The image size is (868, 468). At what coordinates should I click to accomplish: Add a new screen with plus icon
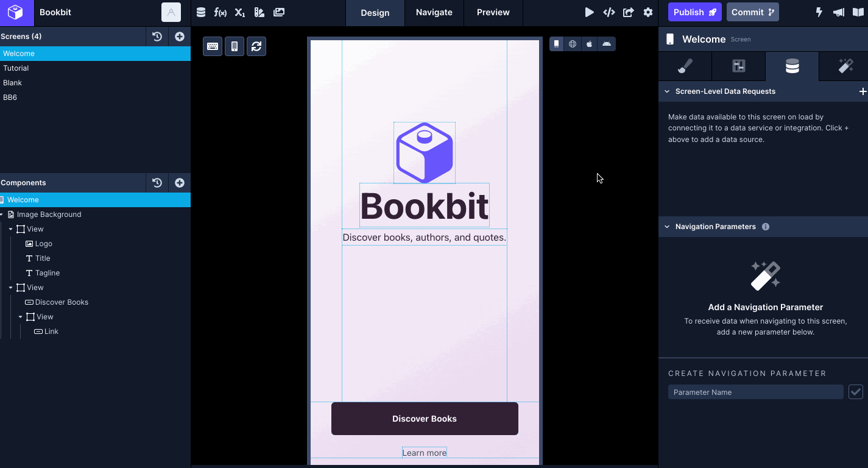pyautogui.click(x=180, y=37)
